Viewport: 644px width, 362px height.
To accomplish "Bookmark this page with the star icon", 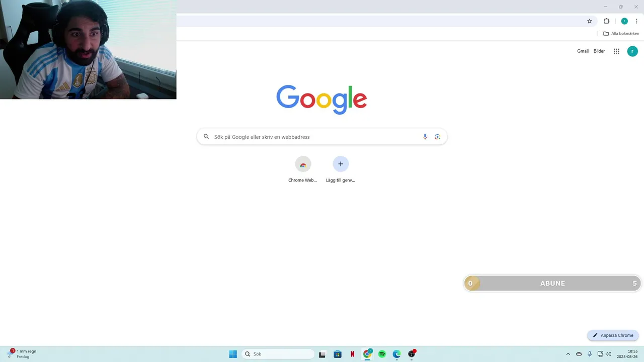I will [590, 21].
